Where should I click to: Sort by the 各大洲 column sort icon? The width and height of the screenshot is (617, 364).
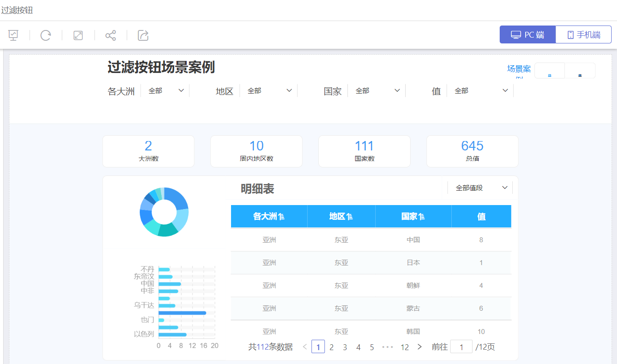(282, 217)
